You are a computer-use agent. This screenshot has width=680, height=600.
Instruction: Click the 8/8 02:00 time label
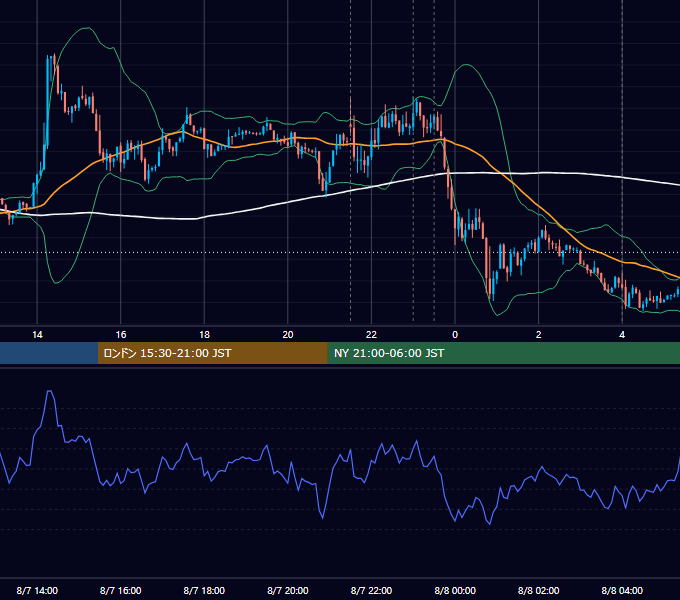(x=539, y=590)
